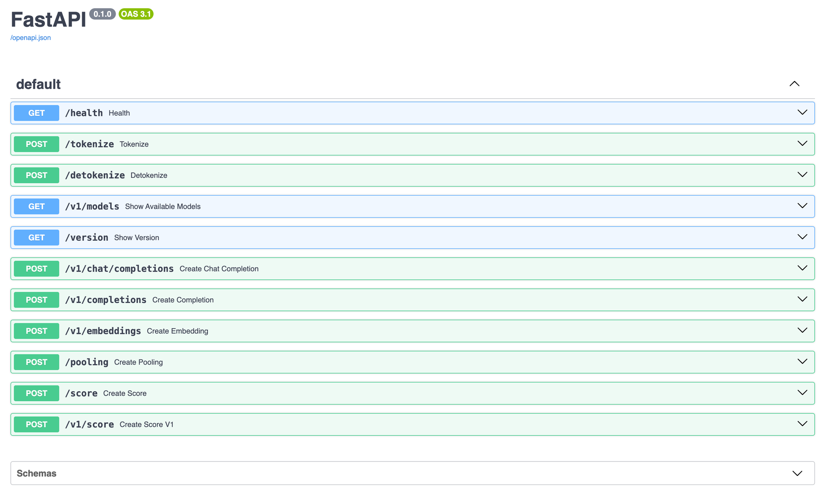
Task: Expand the /v1/completions row chevron
Action: coord(802,299)
